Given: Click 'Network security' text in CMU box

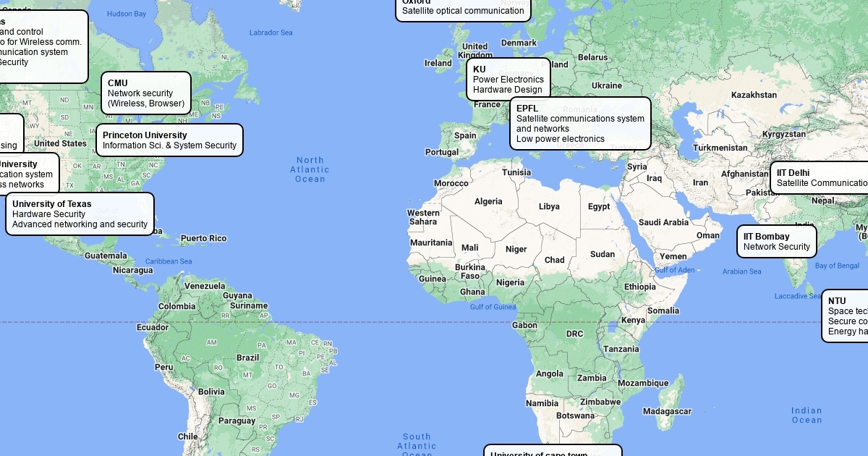Looking at the screenshot, I should pos(140,93).
